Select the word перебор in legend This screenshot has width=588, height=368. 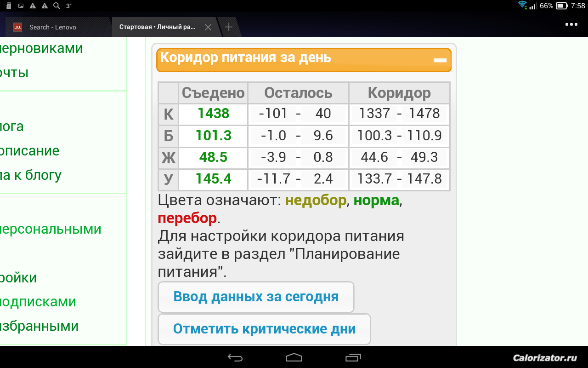187,218
